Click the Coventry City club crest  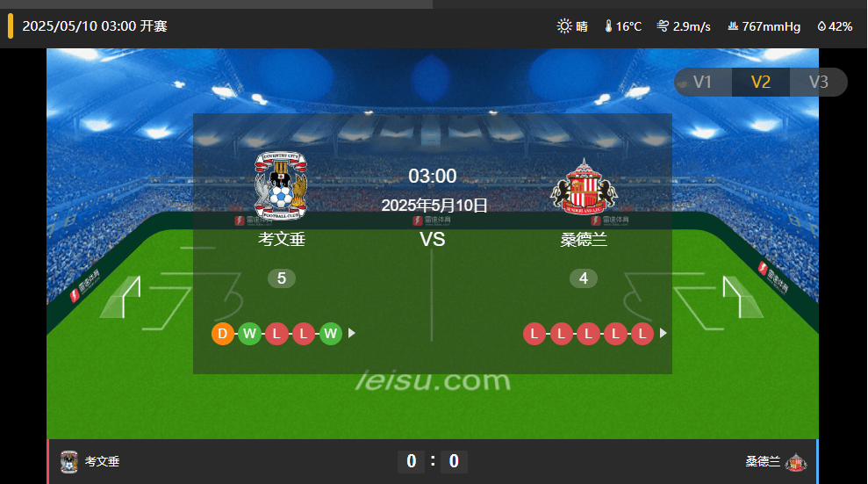(x=281, y=185)
